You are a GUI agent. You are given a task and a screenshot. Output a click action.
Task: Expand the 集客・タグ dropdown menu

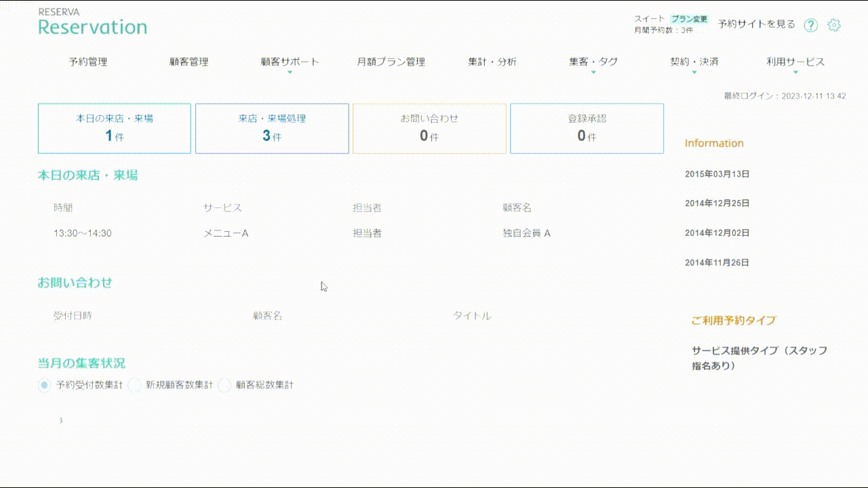(x=593, y=62)
